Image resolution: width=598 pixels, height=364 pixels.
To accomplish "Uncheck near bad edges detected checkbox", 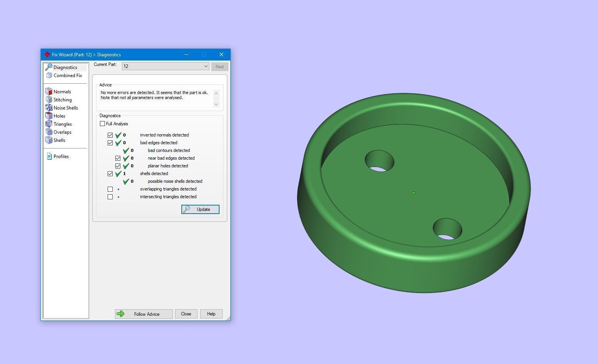I will (x=118, y=158).
